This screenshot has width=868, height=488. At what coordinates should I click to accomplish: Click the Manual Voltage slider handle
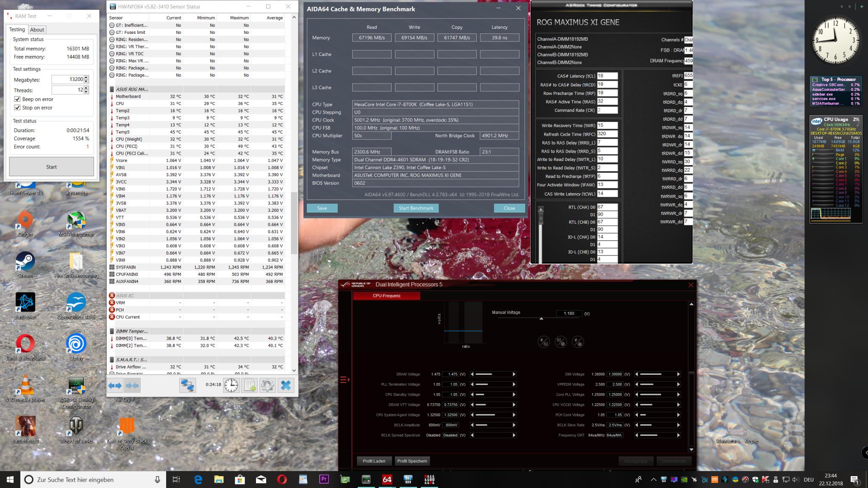point(541,318)
